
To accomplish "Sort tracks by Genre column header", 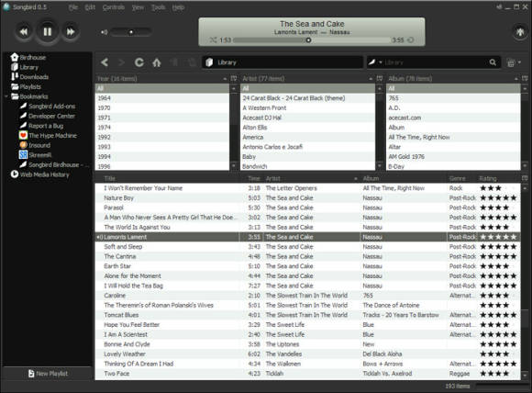I will tap(461, 178).
